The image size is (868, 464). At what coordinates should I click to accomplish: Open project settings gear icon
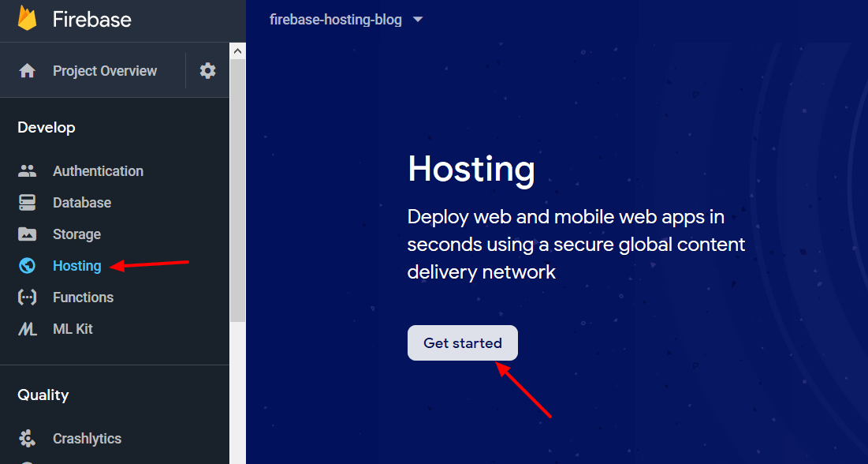[207, 70]
